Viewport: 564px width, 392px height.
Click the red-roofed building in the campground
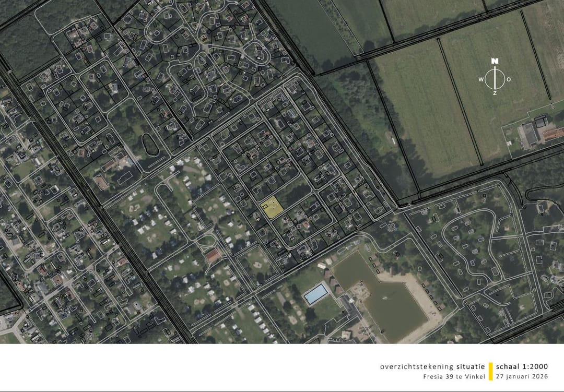coord(212,256)
